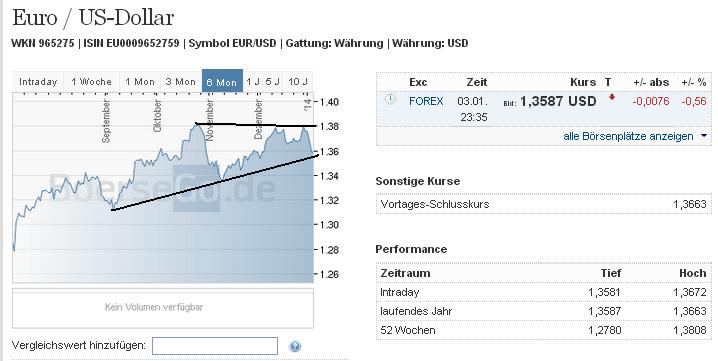Click the clock icon beside FOREX

[390, 99]
